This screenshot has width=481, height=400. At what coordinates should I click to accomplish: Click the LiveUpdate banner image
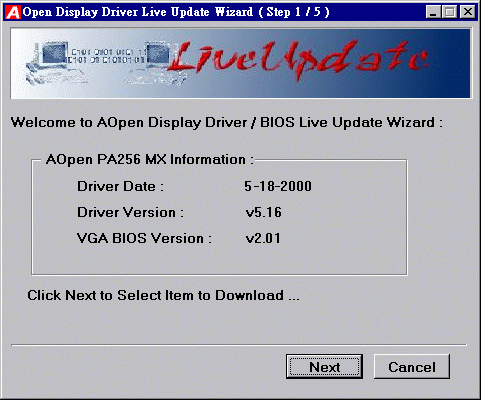point(240,63)
